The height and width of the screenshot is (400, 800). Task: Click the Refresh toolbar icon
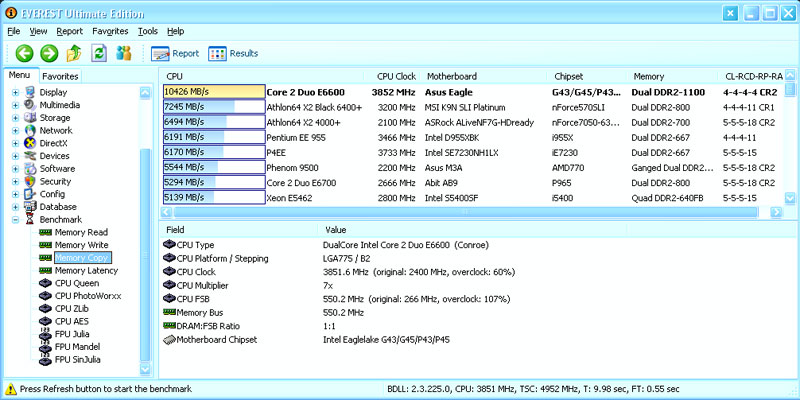[x=99, y=53]
